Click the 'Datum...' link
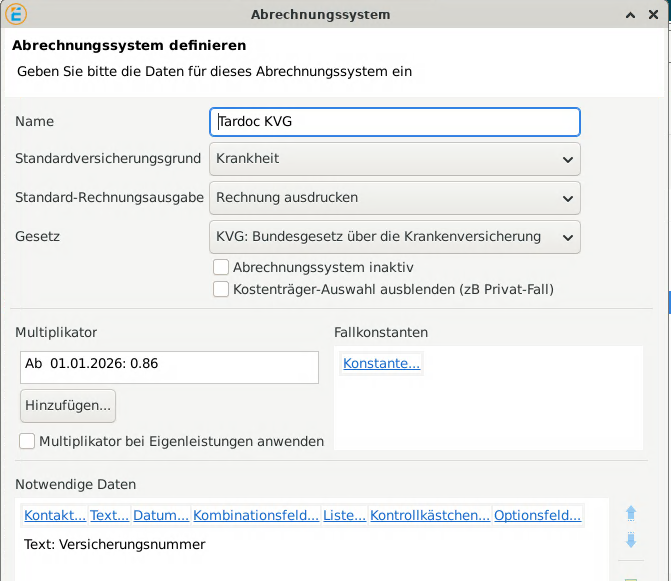 tap(161, 516)
